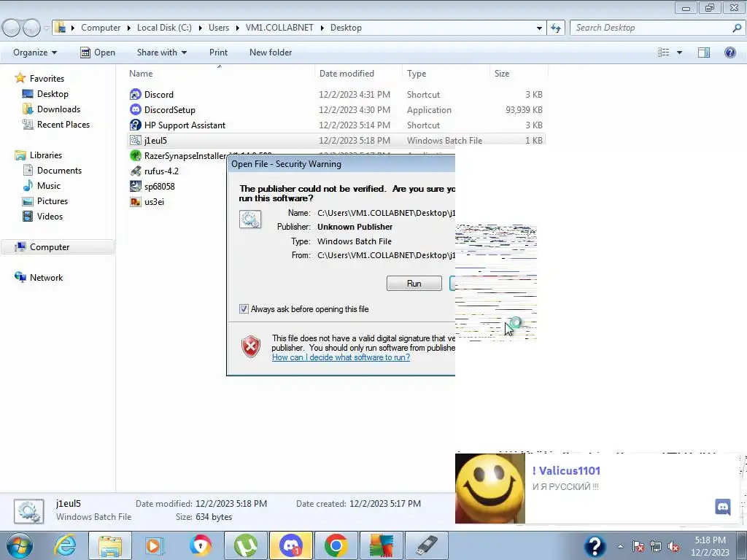Image resolution: width=747 pixels, height=560 pixels.
Task: Select the us3ei file icon
Action: [x=135, y=201]
